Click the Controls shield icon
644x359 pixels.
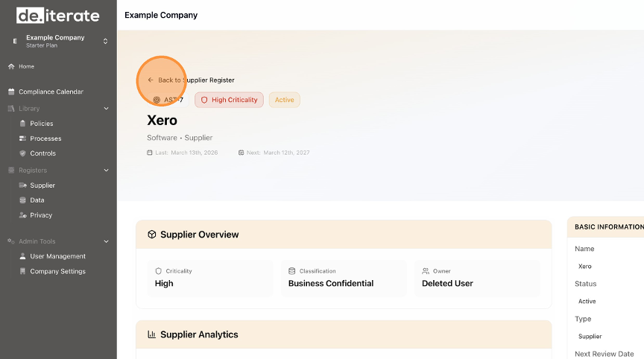tap(22, 153)
